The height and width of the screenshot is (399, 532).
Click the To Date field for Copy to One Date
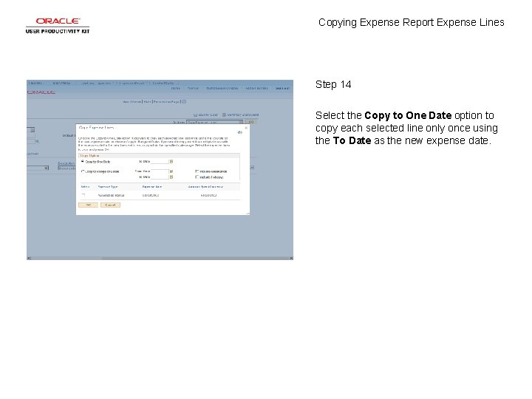pos(160,162)
